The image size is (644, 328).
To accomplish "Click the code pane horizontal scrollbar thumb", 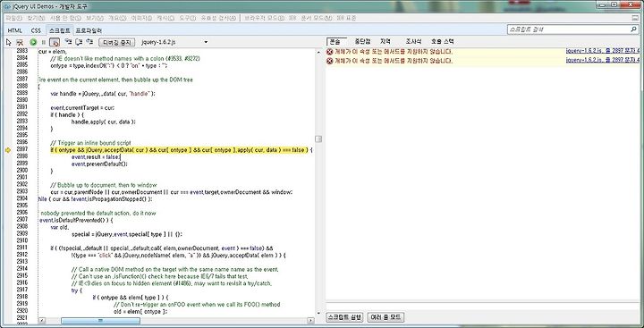I will point(100,321).
